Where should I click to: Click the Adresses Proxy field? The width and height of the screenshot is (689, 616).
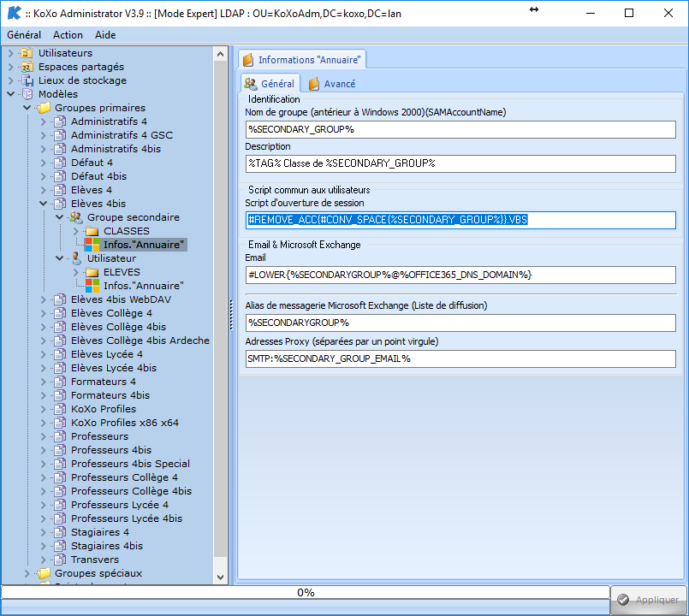pos(460,358)
